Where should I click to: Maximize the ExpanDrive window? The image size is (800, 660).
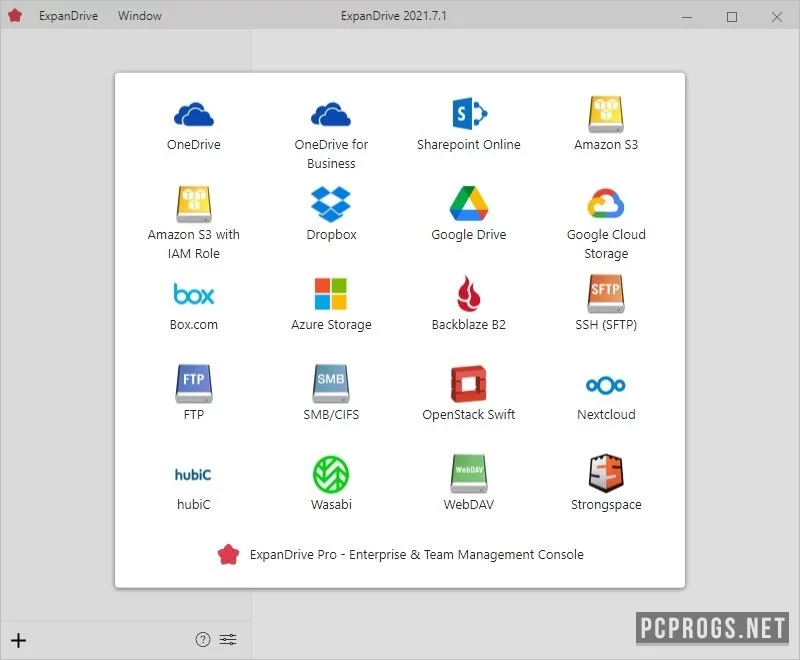(732, 17)
